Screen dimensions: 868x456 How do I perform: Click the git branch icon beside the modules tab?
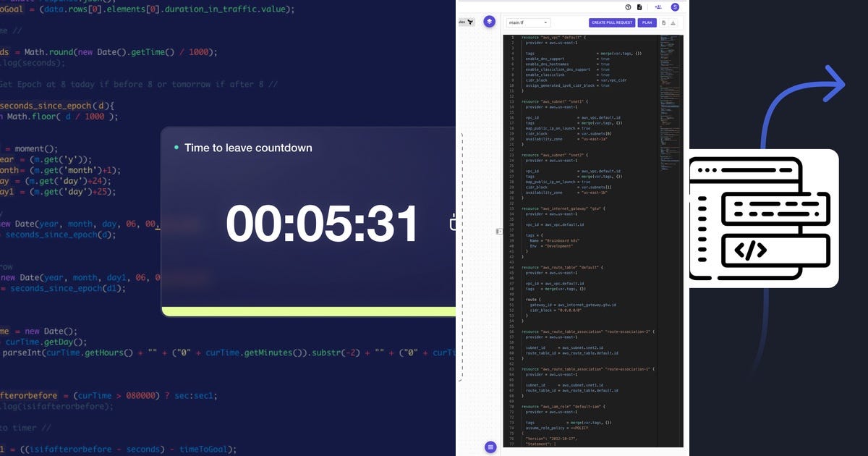(x=470, y=22)
